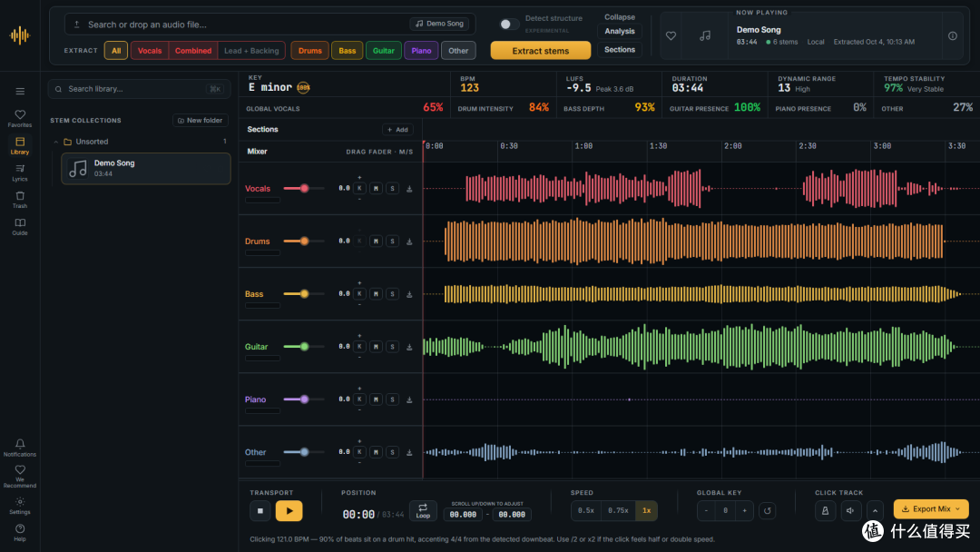The height and width of the screenshot is (552, 980).
Task: Click the hamburger menu icon in sidebar
Action: [20, 92]
